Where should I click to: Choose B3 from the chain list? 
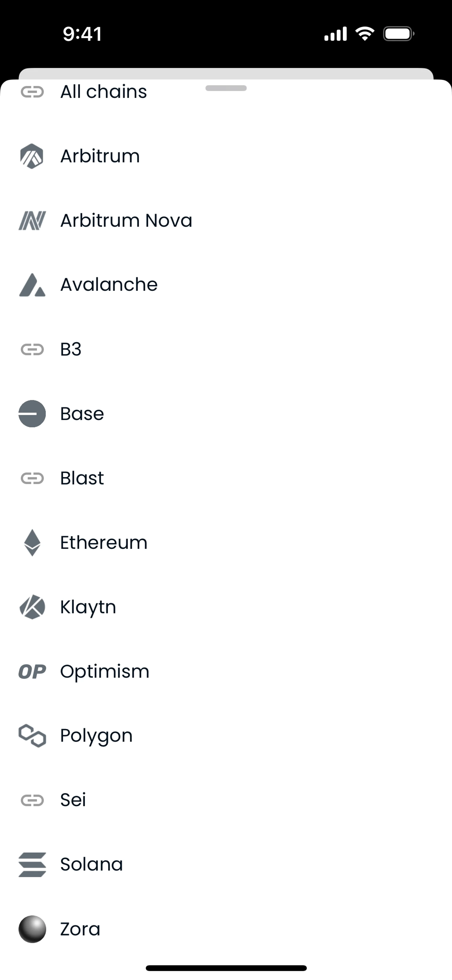(x=71, y=349)
